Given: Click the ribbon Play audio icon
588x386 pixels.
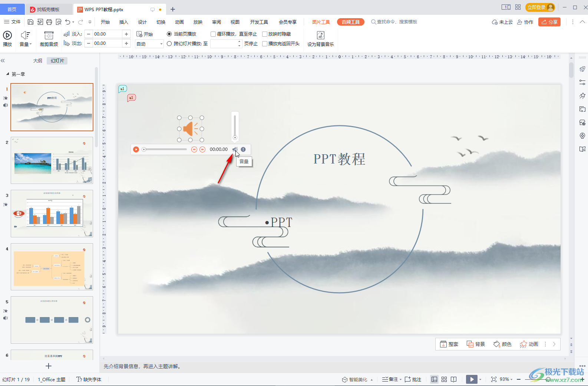Looking at the screenshot, I should pos(7,35).
